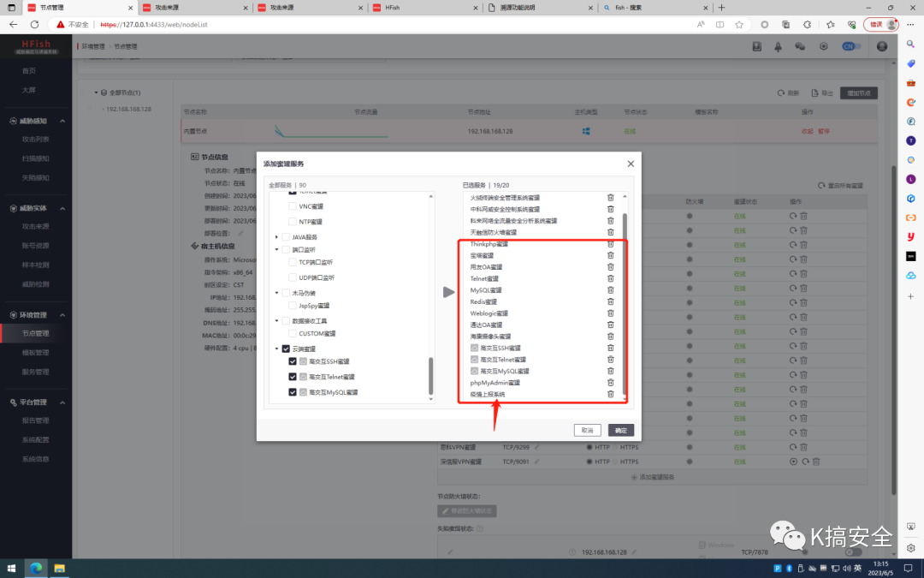
Task: Uncheck the 高交互Telnet蜜罐 checkbox
Action: [x=293, y=377]
